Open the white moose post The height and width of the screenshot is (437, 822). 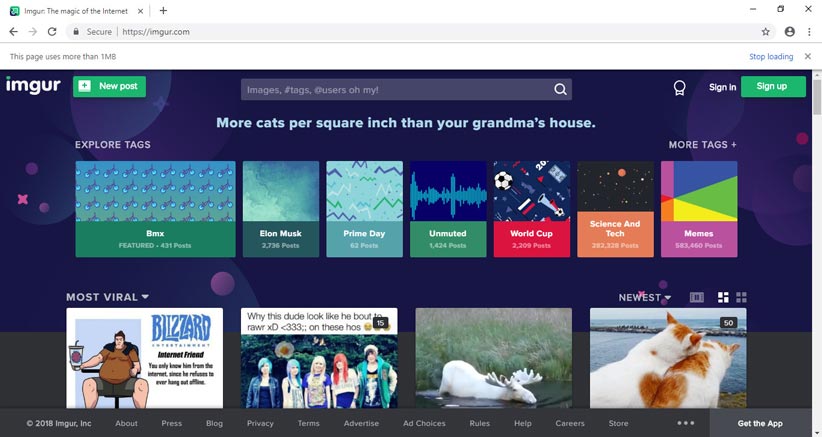494,358
